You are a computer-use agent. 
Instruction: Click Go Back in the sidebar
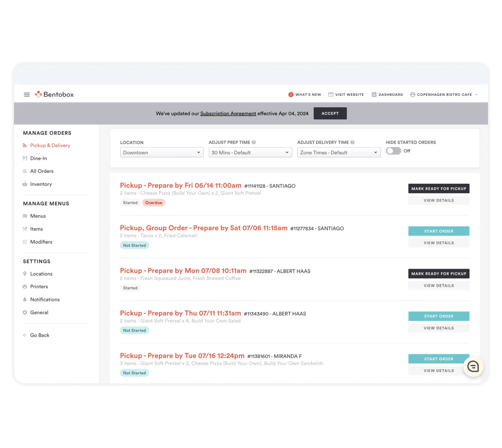(40, 335)
